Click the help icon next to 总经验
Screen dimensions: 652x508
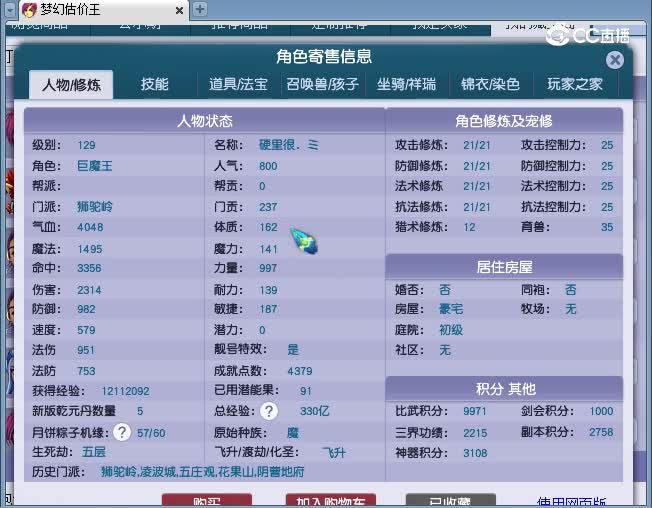click(269, 411)
